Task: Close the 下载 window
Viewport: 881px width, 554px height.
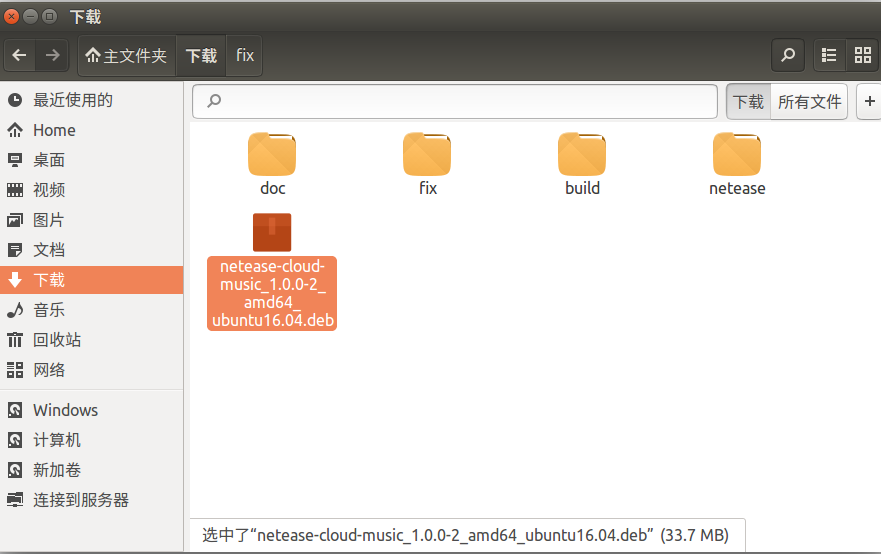Action: [11, 16]
